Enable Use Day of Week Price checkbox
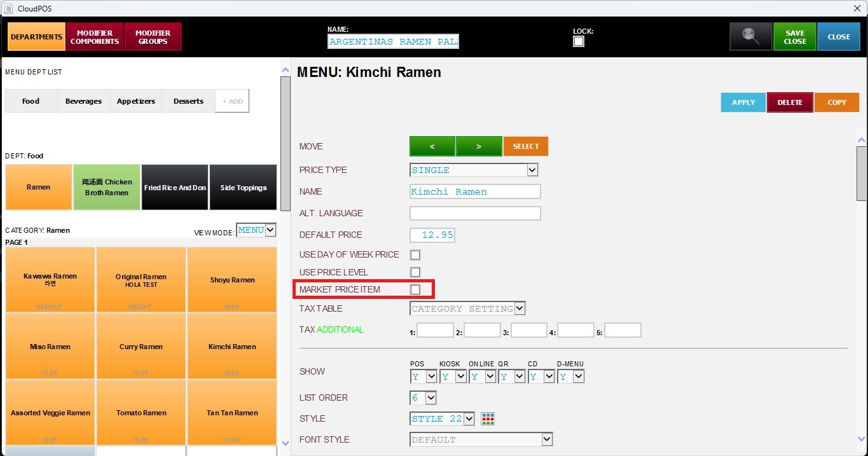The image size is (868, 456). [415, 255]
